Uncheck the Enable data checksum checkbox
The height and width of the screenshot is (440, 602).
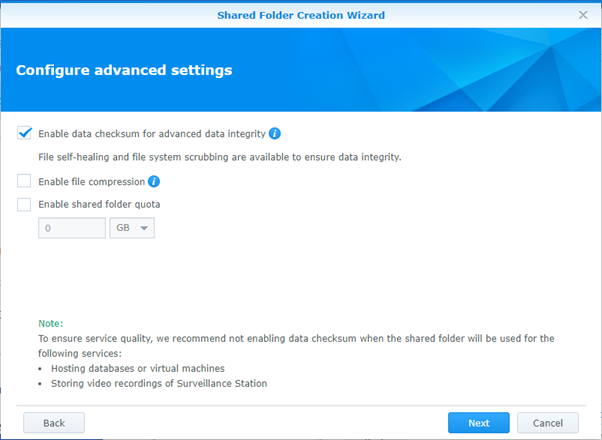24,133
